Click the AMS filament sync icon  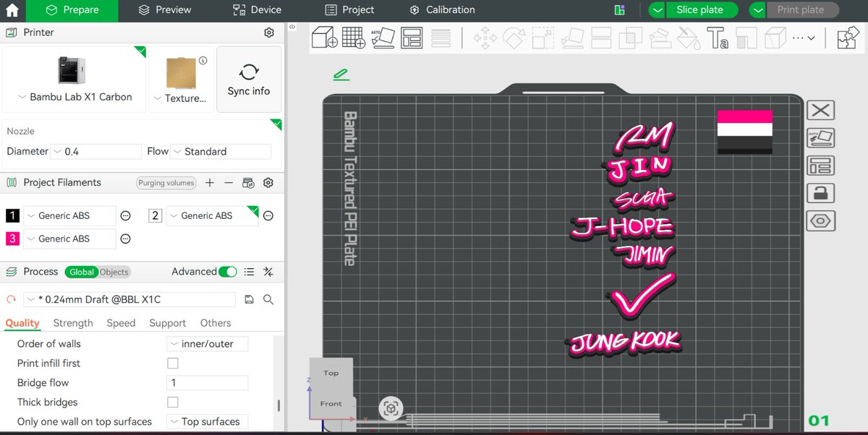[x=248, y=183]
